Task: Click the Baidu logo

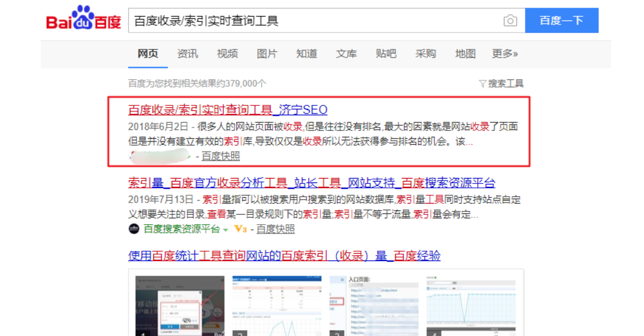Action: (x=83, y=19)
